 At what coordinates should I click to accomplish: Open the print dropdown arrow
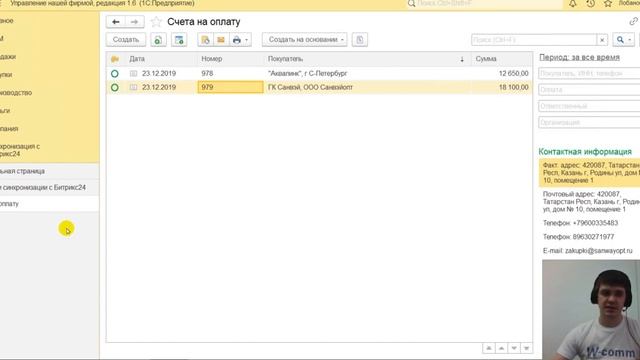pos(247,40)
